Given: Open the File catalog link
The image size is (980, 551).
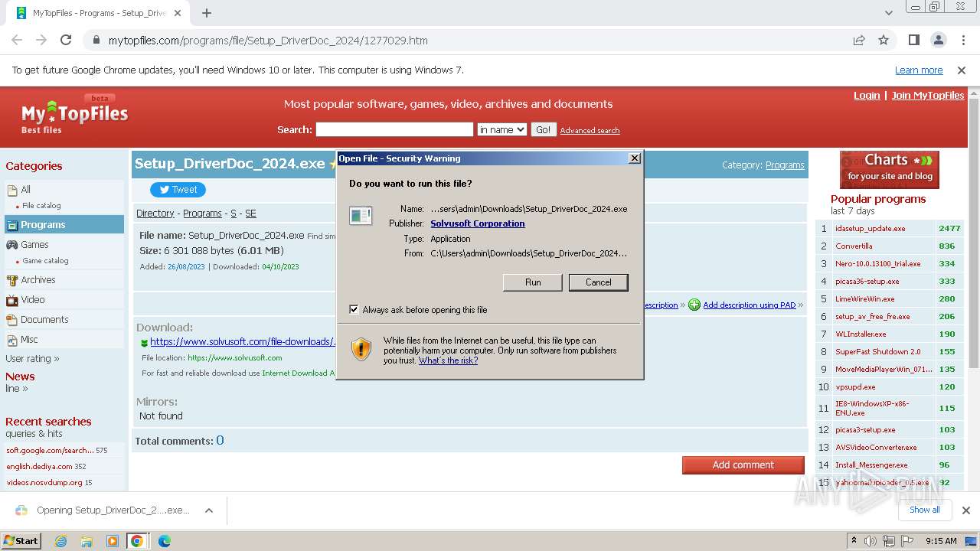Looking at the screenshot, I should 41,206.
